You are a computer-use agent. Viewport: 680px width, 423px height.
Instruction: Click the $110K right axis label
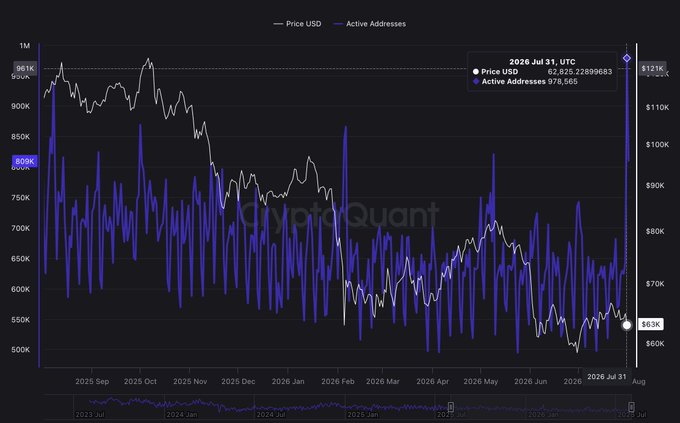tap(657, 107)
